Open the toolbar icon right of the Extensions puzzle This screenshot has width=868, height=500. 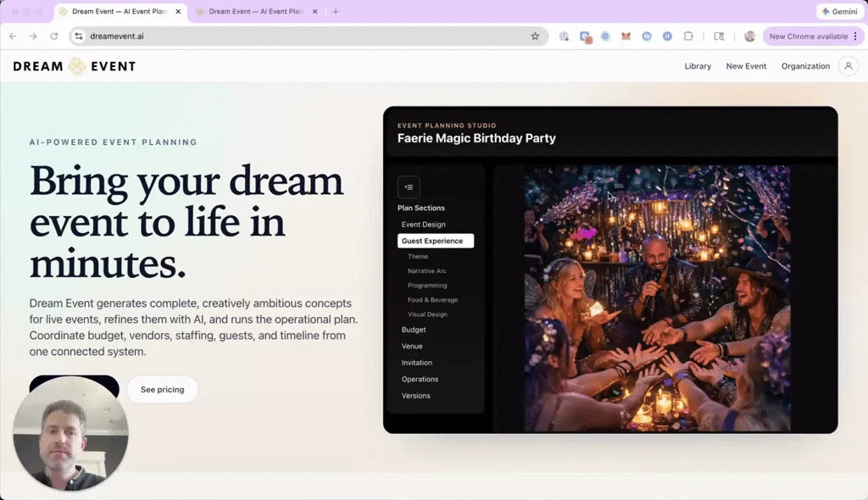point(719,36)
